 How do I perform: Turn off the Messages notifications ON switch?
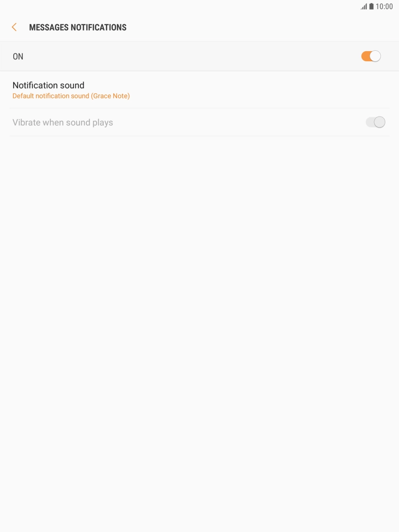[x=371, y=56]
